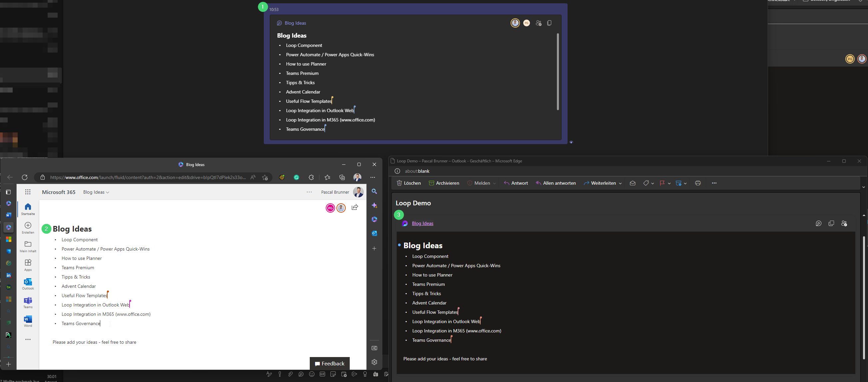Toggle Edge vertical tabs pane button
868x382 pixels.
[x=8, y=192]
